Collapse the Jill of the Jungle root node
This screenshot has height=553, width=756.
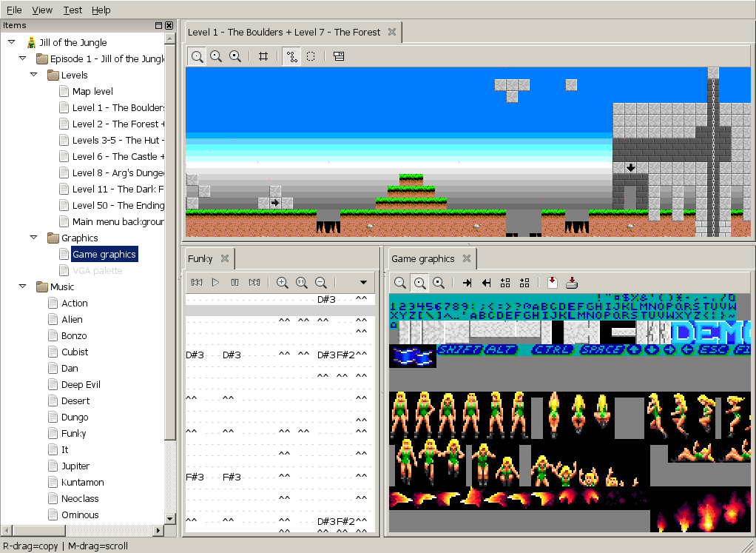pos(12,42)
